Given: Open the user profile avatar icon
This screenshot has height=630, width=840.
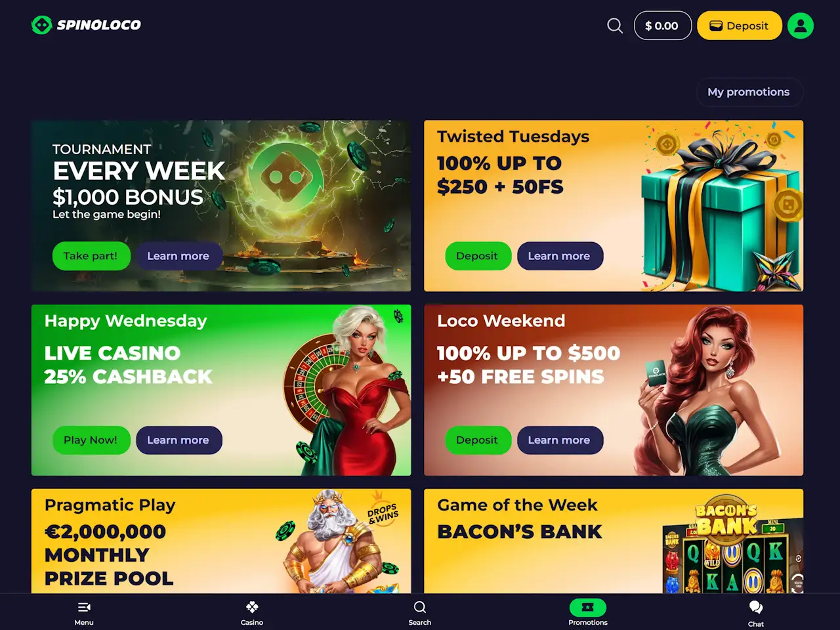Looking at the screenshot, I should pyautogui.click(x=801, y=26).
